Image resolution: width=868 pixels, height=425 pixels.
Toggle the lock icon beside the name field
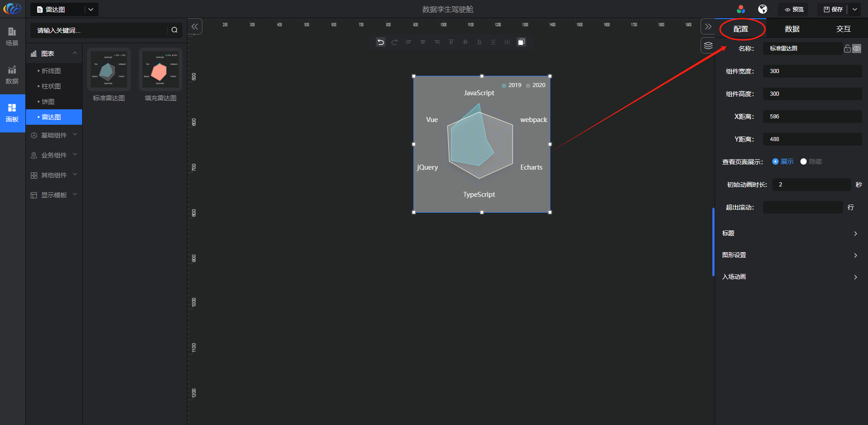click(x=847, y=49)
